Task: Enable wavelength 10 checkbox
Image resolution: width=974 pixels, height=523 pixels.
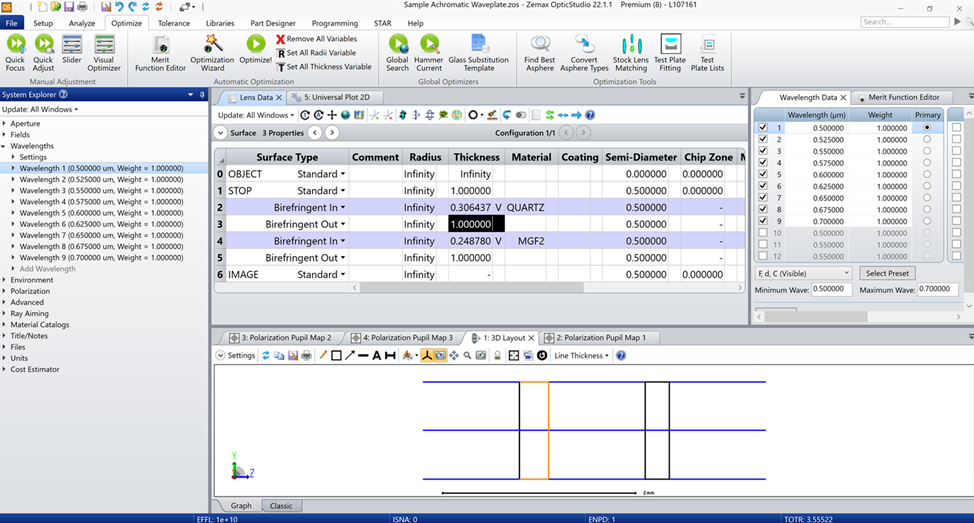Action: point(763,232)
